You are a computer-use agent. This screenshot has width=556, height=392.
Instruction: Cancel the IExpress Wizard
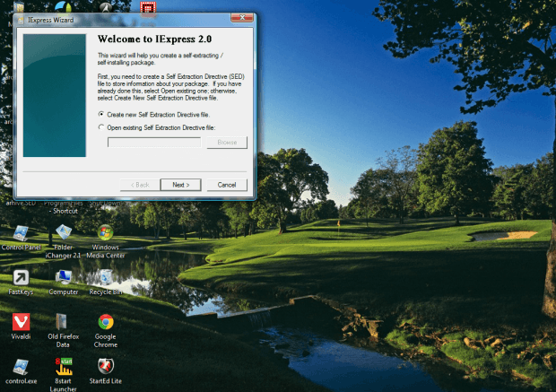pyautogui.click(x=227, y=185)
